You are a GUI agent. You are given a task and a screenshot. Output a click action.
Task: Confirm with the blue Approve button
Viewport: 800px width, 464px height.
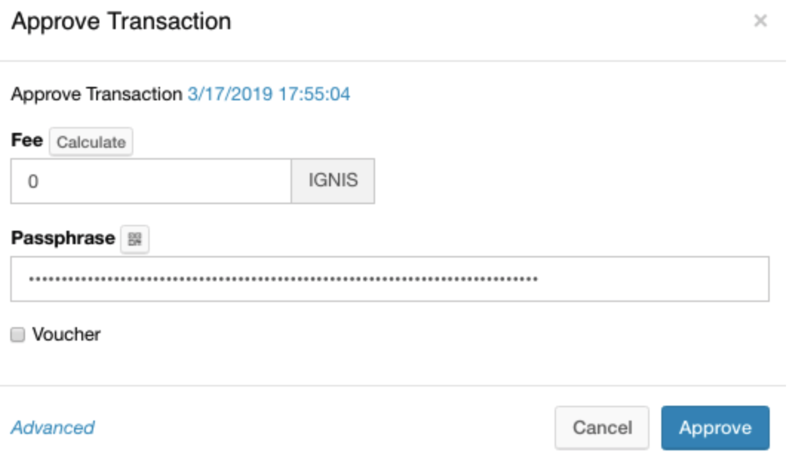(714, 428)
